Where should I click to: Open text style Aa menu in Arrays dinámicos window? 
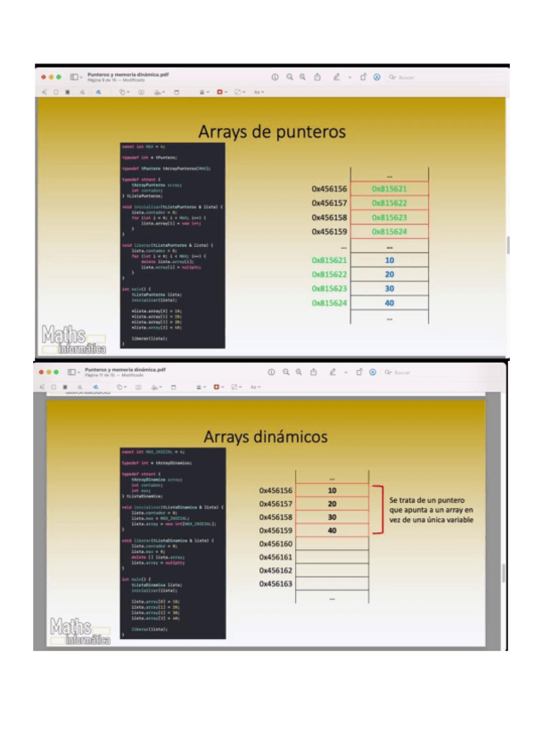point(255,387)
